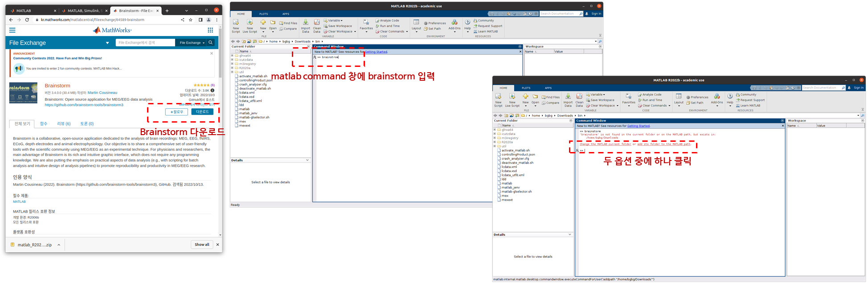Screen dimensions: 868x284
Task: Click Search Documentation field in back MATLAB window
Action: (x=559, y=14)
